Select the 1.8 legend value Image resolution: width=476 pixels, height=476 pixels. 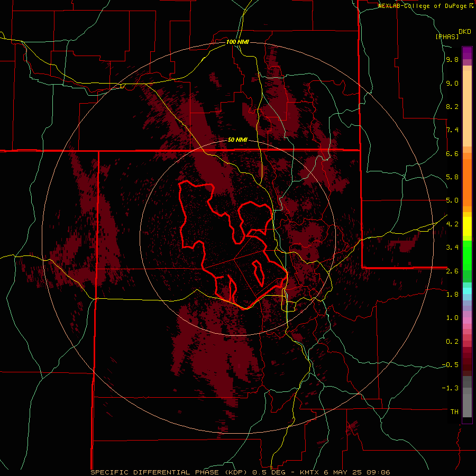(452, 295)
